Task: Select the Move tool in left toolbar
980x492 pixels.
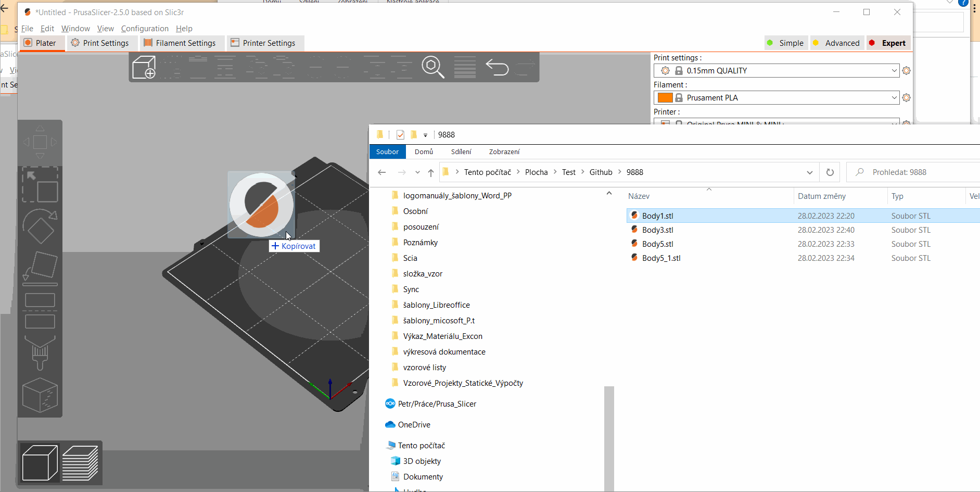Action: 40,142
